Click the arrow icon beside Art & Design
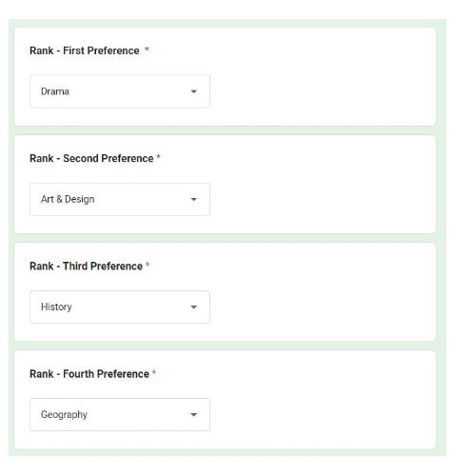The image size is (476, 476). (x=193, y=200)
